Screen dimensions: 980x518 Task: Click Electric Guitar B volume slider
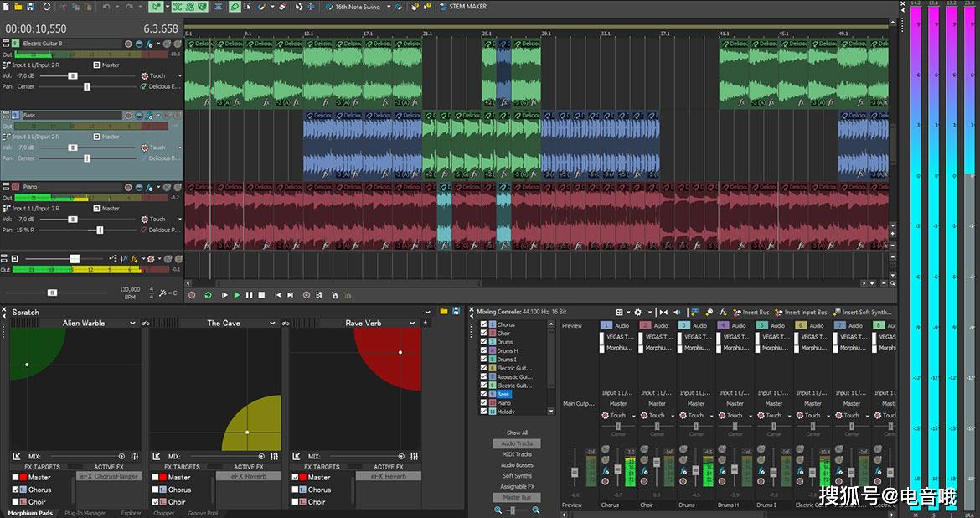pos(73,75)
